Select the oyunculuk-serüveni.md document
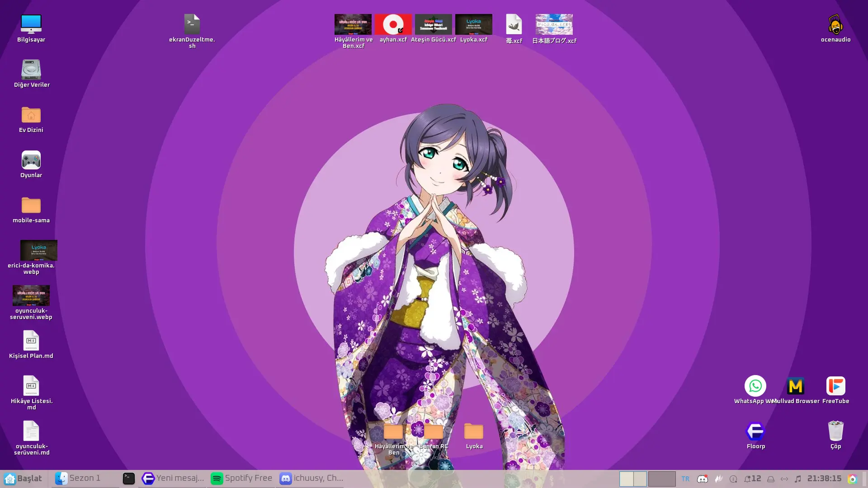The width and height of the screenshot is (868, 488). (x=31, y=438)
